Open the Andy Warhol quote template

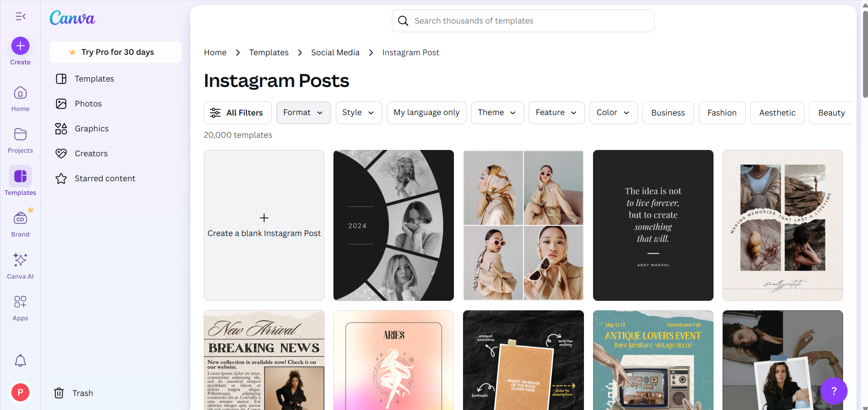click(x=653, y=225)
